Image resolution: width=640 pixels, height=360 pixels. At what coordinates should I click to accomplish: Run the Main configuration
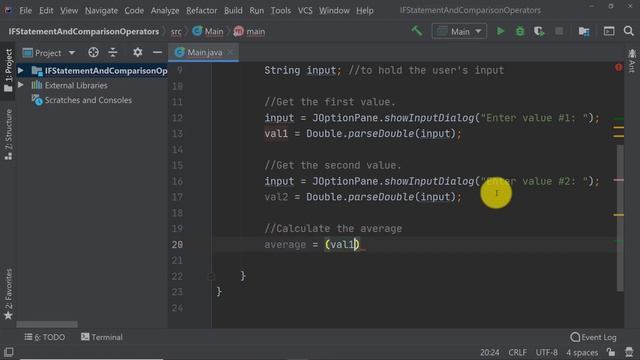(x=500, y=31)
